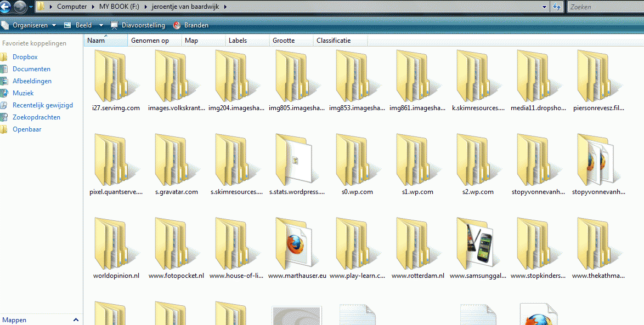Image resolution: width=644 pixels, height=325 pixels.
Task: Select the www.samsunggal folder with phone thumbnails
Action: click(478, 248)
